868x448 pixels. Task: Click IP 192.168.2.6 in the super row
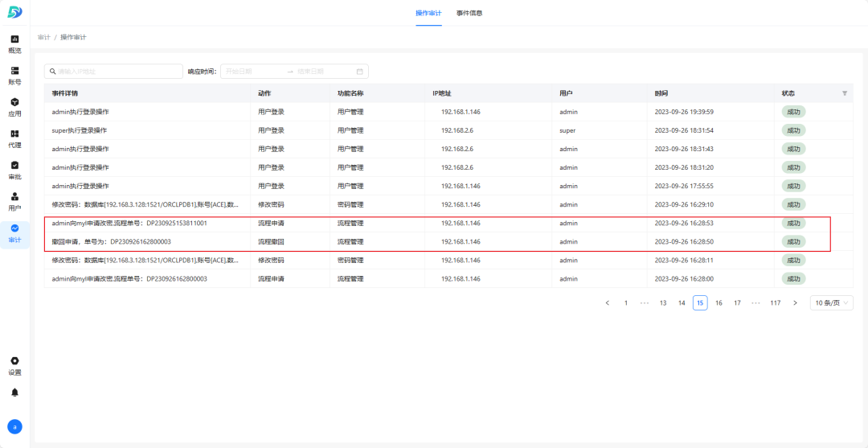[x=457, y=130]
